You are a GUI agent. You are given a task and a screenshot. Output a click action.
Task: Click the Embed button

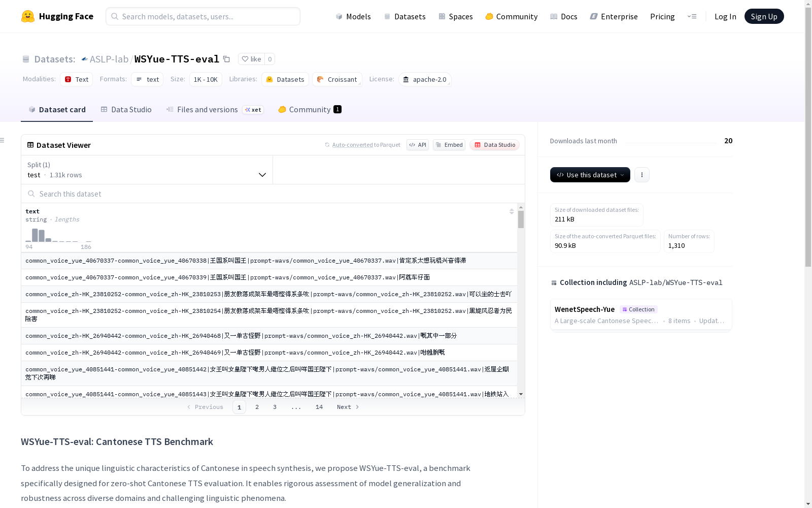[449, 145]
